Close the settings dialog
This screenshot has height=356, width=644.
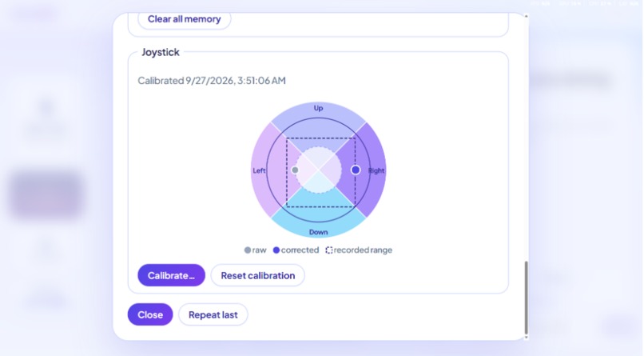pos(150,314)
